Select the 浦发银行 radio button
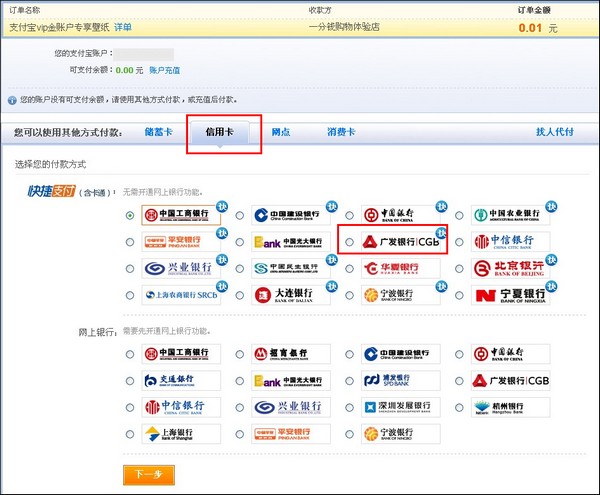Viewport: 600px width, 495px height. click(x=349, y=381)
